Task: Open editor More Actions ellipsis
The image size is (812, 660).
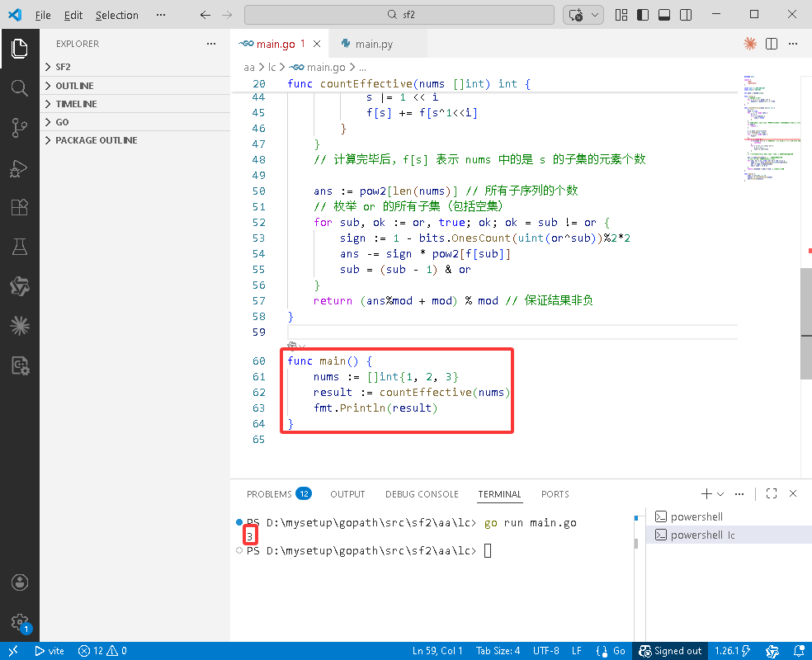Action: point(793,44)
